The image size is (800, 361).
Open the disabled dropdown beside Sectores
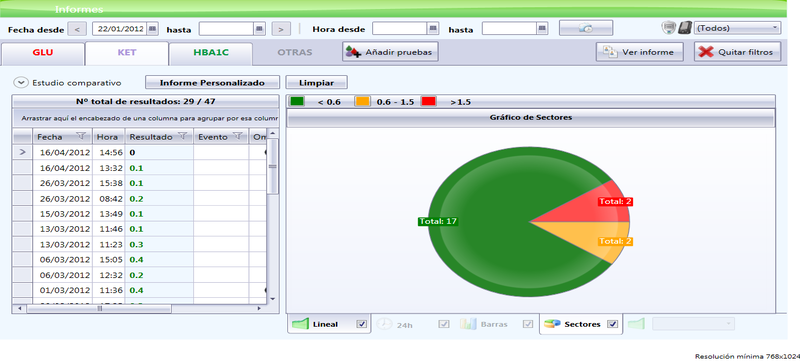tap(694, 323)
